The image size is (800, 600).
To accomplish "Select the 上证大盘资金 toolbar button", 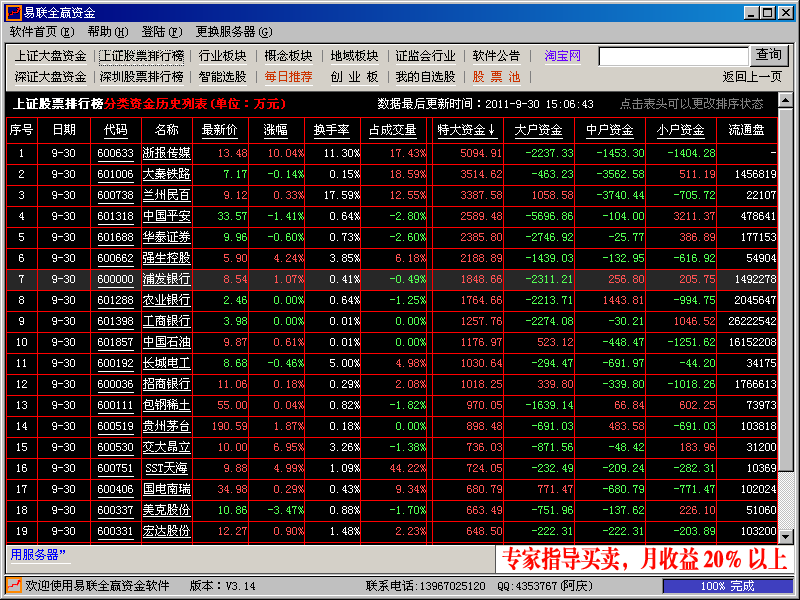I will coord(51,56).
